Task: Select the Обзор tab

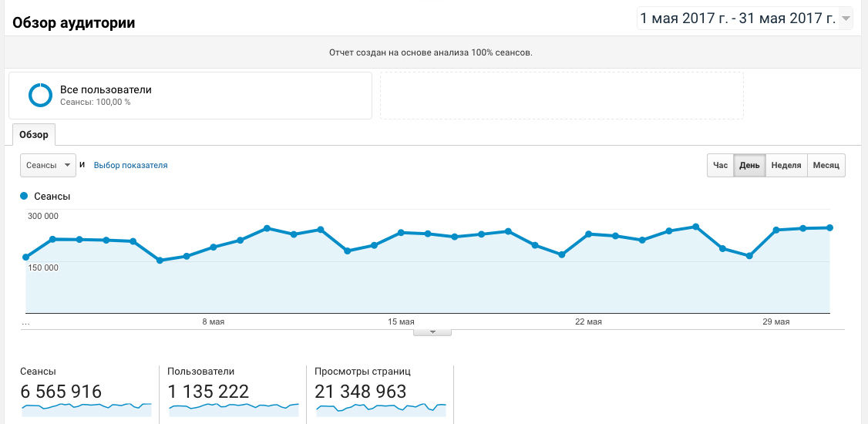Action: 34,134
